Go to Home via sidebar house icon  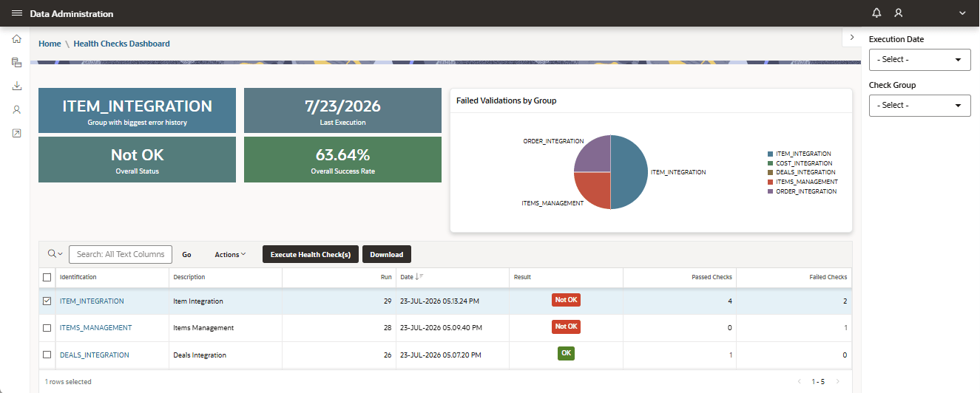[x=16, y=39]
